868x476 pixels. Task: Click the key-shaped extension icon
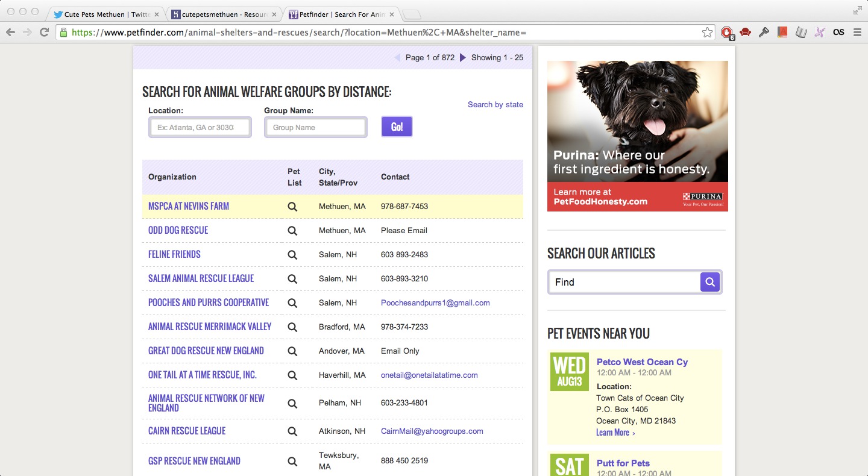coord(764,33)
